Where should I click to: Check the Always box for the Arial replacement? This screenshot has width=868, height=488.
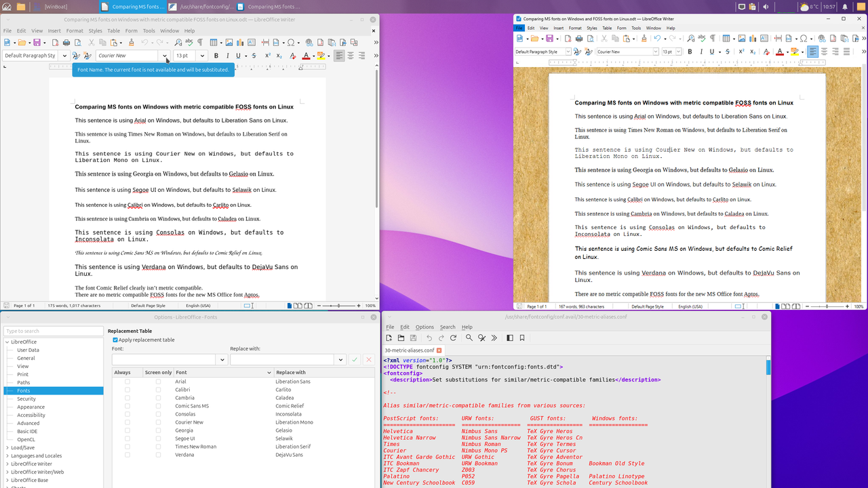[127, 381]
